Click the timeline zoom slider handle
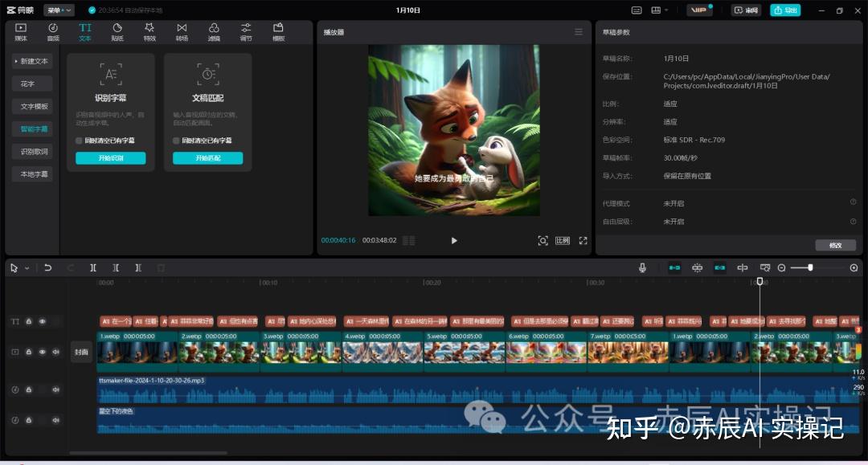Viewport: 868px width, 465px height. 810,267
